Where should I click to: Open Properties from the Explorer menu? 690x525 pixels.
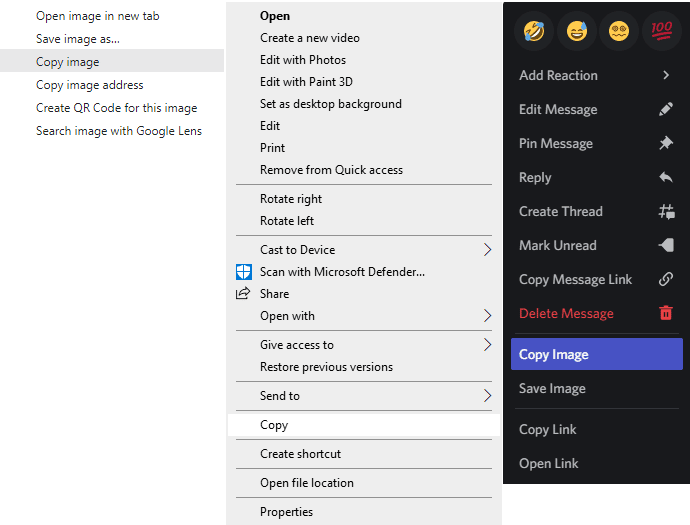286,512
